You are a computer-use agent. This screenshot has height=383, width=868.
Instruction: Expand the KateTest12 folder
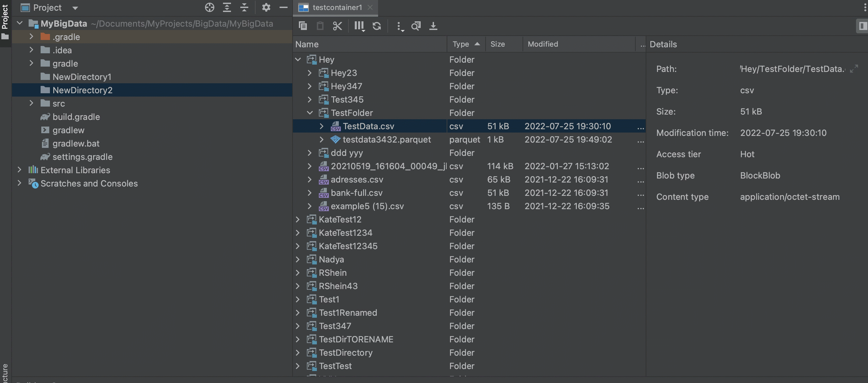point(298,219)
